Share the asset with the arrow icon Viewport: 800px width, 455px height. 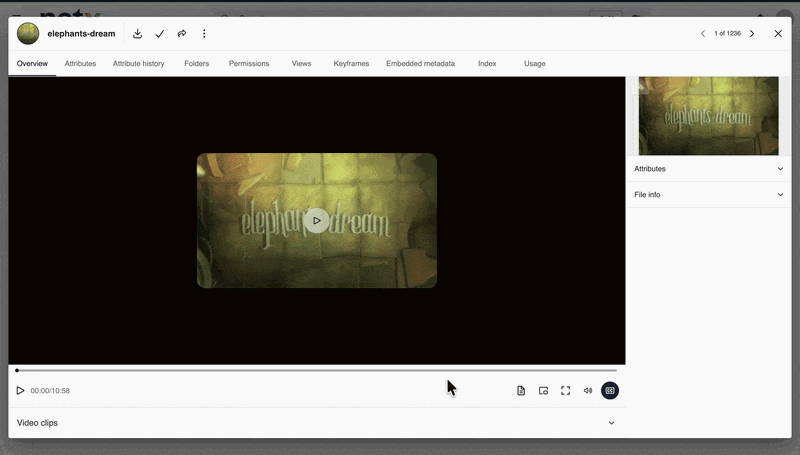click(x=182, y=34)
